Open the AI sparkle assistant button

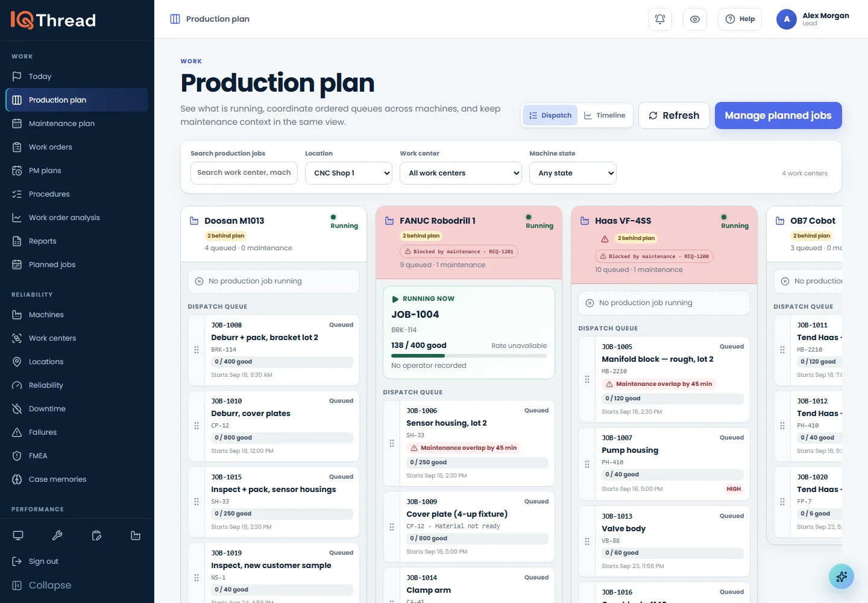point(841,576)
